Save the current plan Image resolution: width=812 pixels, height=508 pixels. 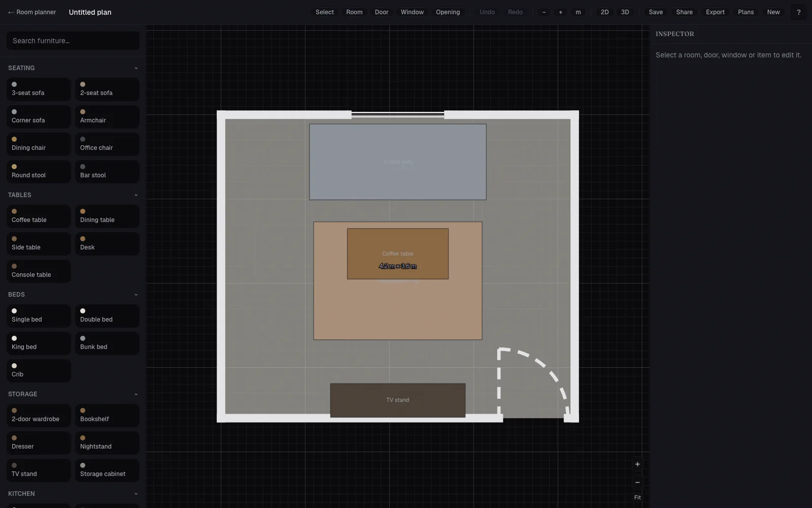click(656, 12)
